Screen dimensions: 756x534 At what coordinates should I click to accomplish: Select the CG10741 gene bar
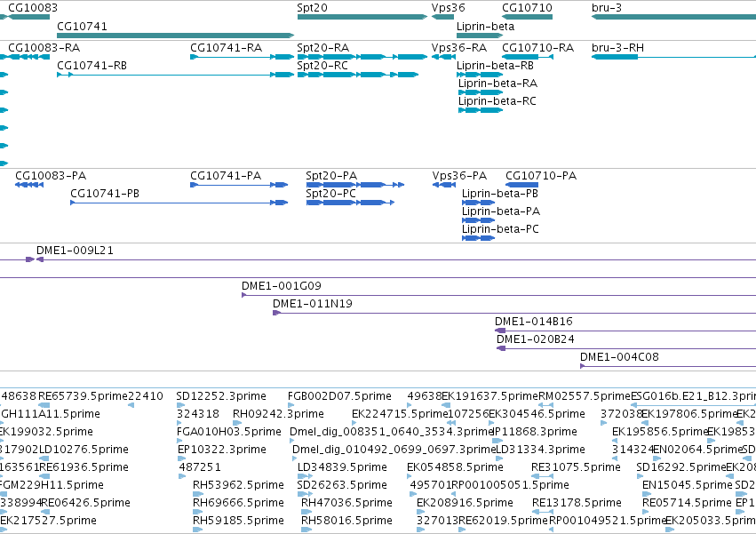(176, 36)
